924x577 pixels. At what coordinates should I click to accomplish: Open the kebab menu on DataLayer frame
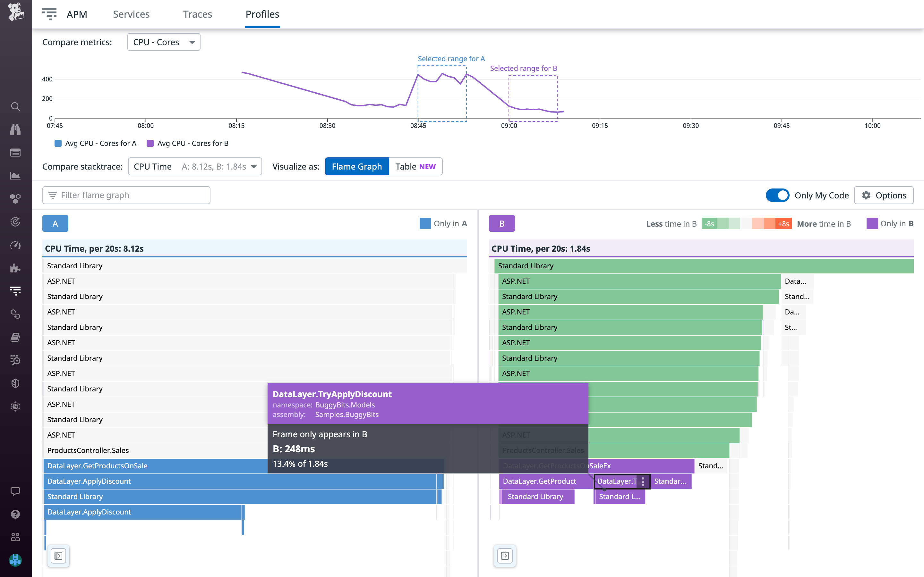pyautogui.click(x=644, y=481)
